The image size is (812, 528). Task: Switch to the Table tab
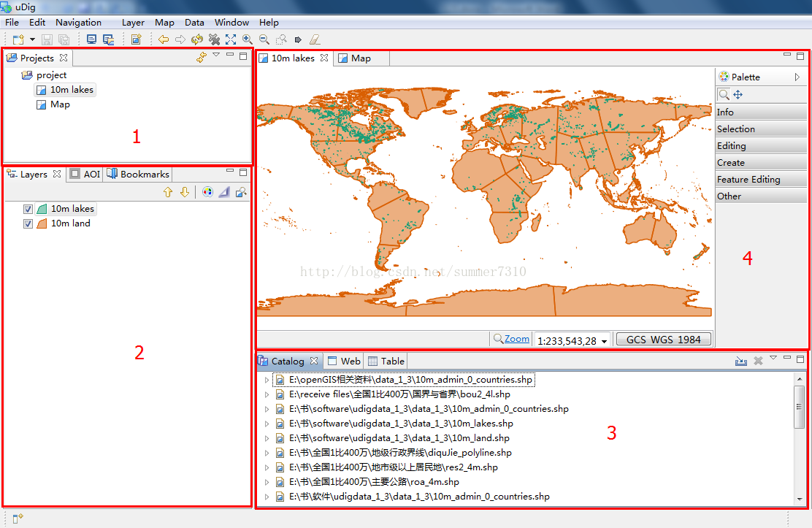(x=386, y=361)
